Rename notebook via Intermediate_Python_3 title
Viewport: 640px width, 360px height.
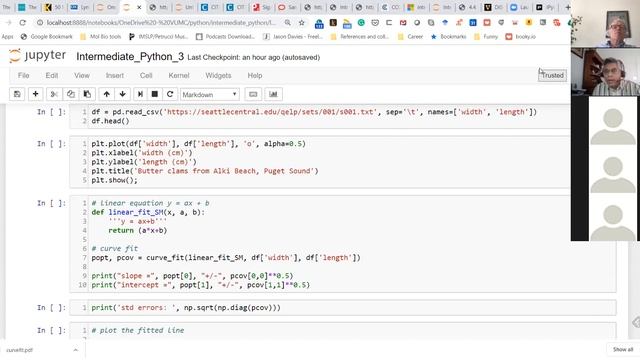[x=130, y=57]
